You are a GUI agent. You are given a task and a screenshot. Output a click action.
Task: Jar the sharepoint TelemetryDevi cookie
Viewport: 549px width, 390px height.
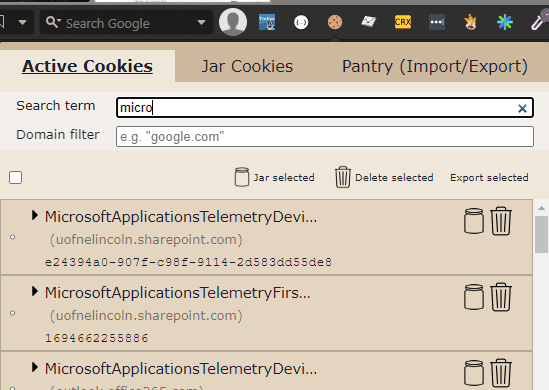tap(474, 221)
